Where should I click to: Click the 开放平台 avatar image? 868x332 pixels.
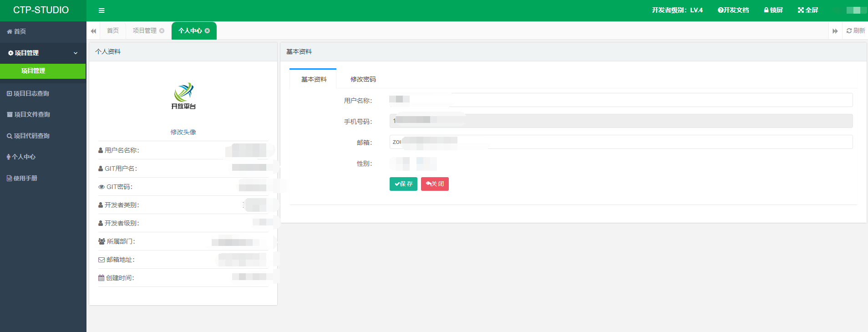(183, 96)
